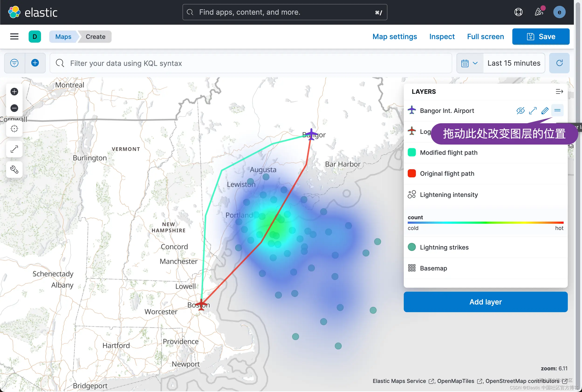
Task: Open the date quick menu dropdown
Action: tap(470, 63)
